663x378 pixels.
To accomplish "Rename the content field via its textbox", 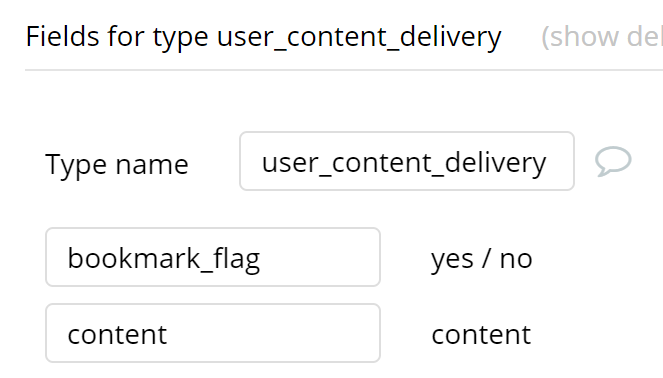I will pos(213,333).
